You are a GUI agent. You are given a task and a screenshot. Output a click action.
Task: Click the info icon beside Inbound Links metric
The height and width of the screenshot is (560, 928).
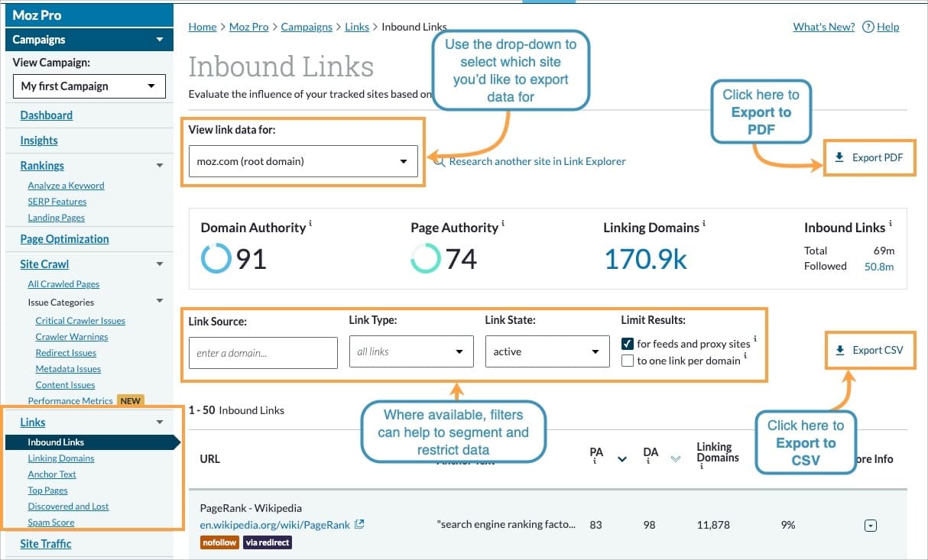[888, 223]
